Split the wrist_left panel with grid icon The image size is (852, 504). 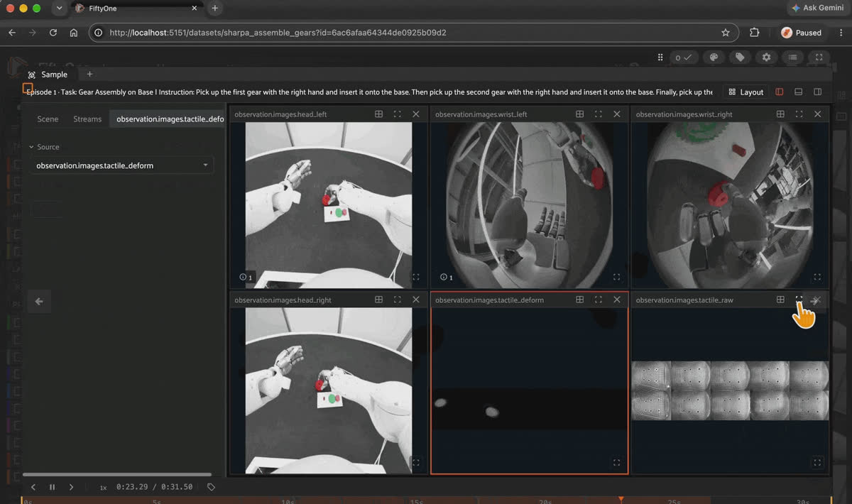coord(580,114)
